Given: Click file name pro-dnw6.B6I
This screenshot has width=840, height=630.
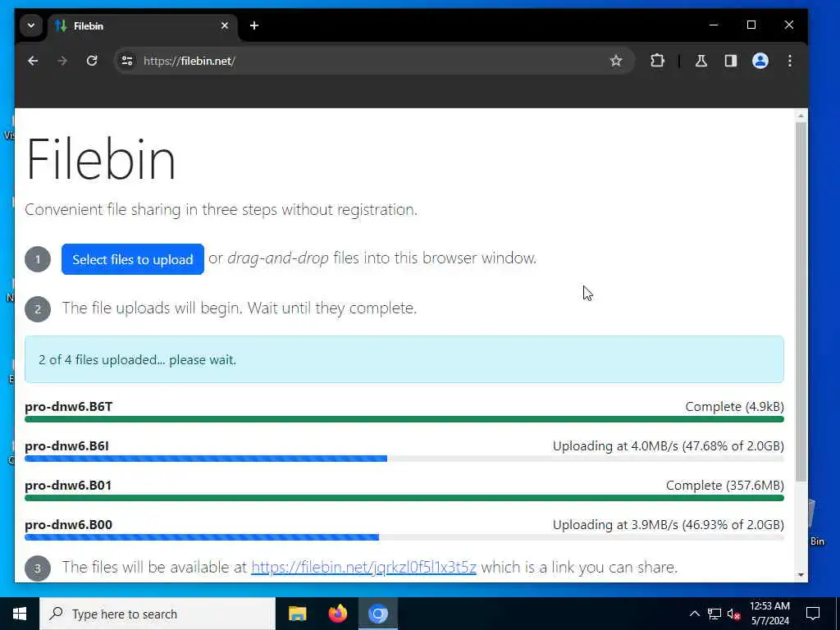Looking at the screenshot, I should click(x=66, y=445).
